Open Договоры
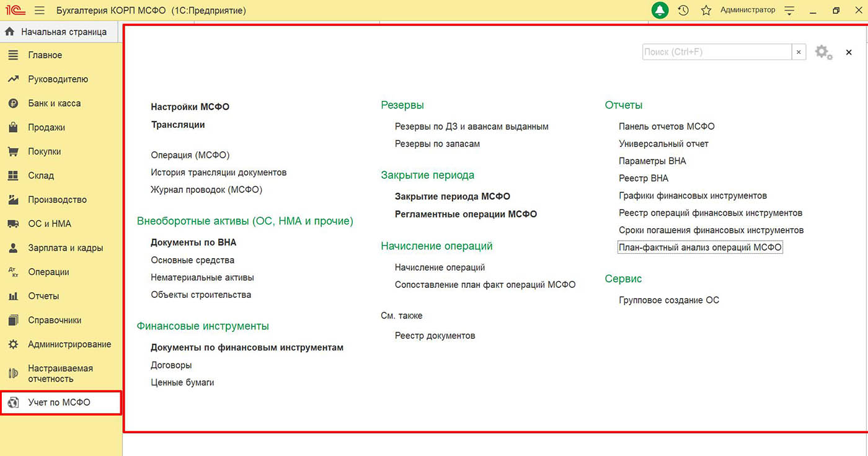 [x=171, y=365]
